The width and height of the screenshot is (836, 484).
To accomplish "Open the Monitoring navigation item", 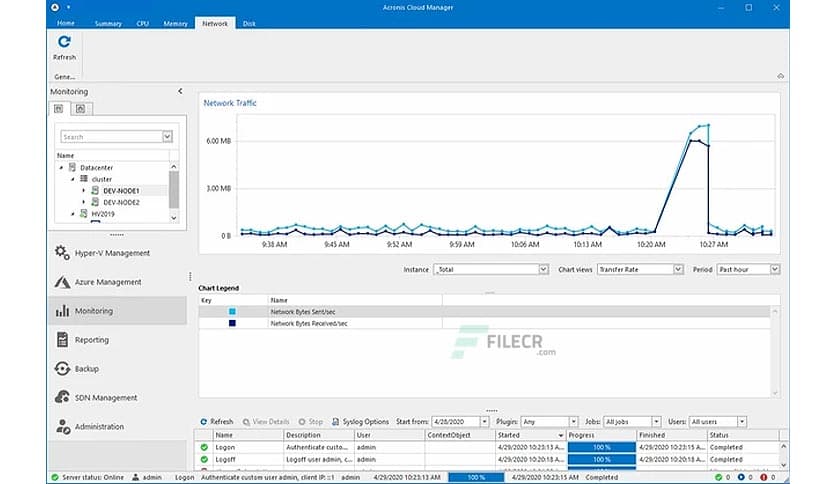I will click(x=117, y=311).
